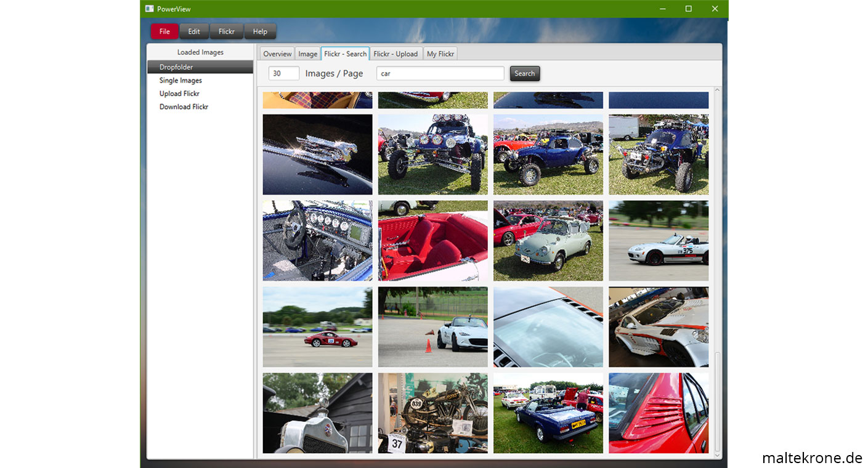The height and width of the screenshot is (468, 868).
Task: Open the vintage car grille thumbnail
Action: [318, 413]
